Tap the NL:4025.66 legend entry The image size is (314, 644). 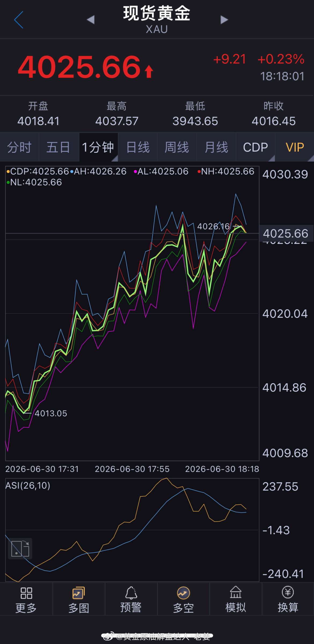click(34, 182)
